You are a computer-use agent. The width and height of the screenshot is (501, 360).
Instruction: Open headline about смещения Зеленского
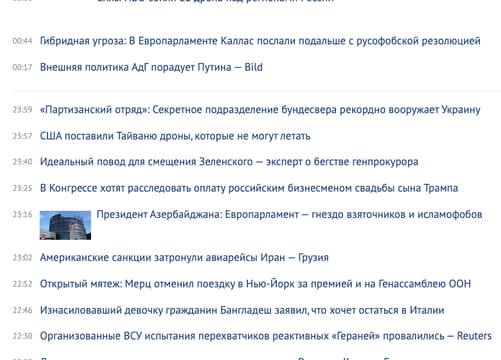coord(229,162)
